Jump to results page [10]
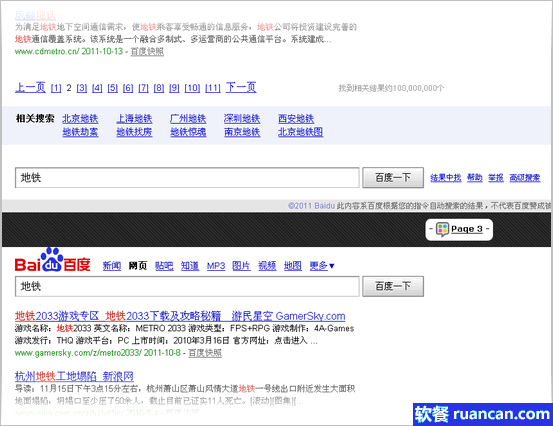This screenshot has width=553, height=426. click(x=192, y=88)
